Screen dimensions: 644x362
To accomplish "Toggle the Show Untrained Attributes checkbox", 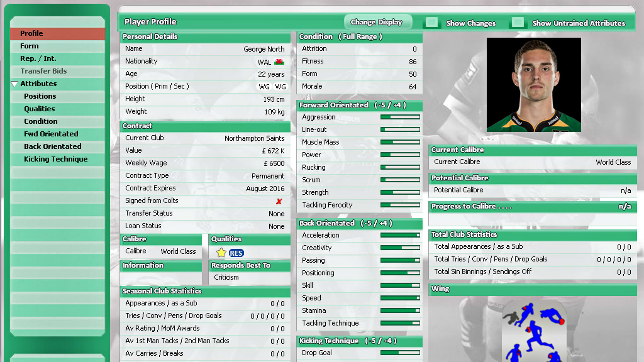I will click(x=518, y=22).
